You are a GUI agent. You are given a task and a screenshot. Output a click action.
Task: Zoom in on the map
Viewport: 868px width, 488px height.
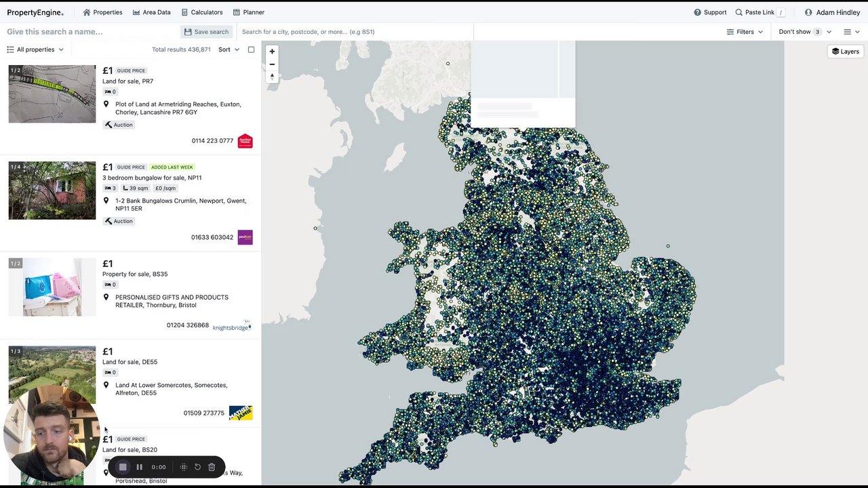click(272, 52)
